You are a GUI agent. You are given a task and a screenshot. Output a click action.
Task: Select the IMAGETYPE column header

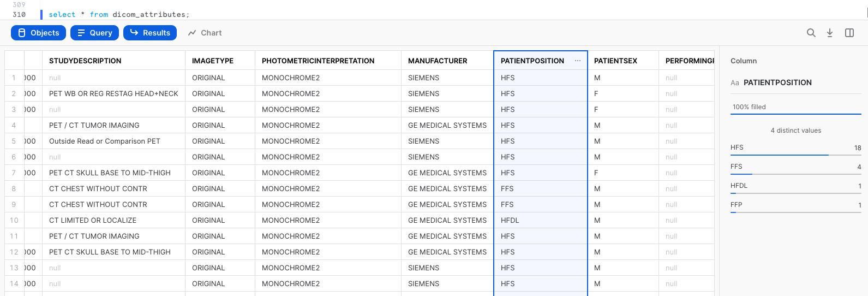(220, 61)
